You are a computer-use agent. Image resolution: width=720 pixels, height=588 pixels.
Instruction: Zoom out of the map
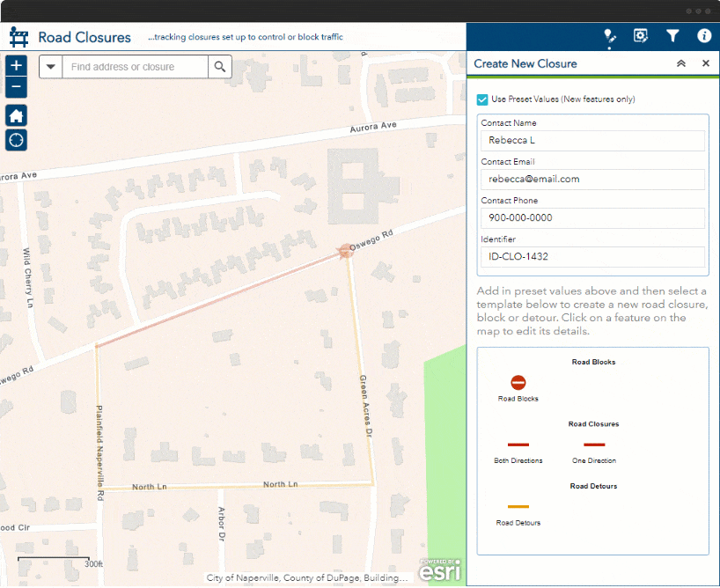(x=16, y=87)
